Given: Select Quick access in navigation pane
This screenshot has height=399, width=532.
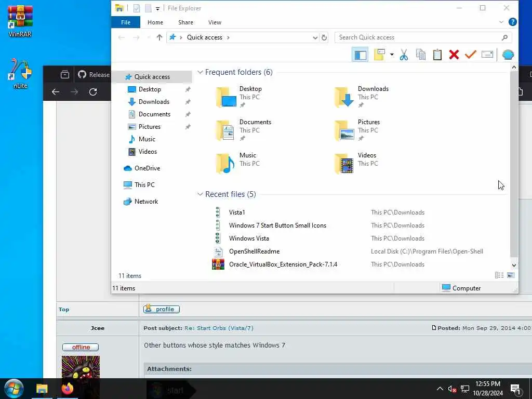Looking at the screenshot, I should pos(152,77).
